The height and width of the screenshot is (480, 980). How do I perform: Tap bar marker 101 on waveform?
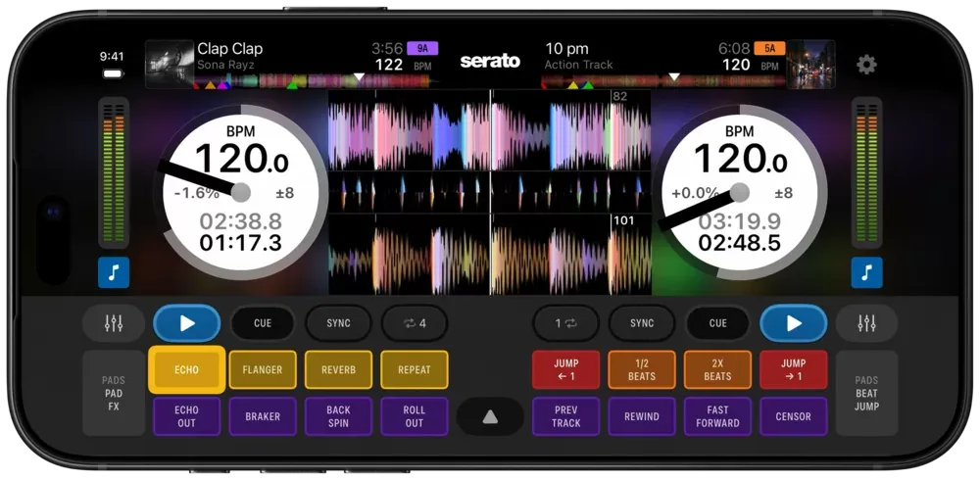pyautogui.click(x=623, y=220)
